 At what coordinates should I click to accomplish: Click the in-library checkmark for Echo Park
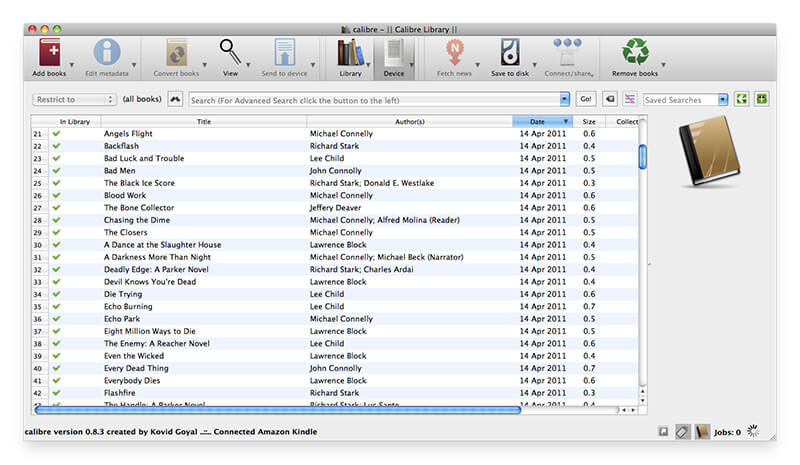pyautogui.click(x=56, y=319)
